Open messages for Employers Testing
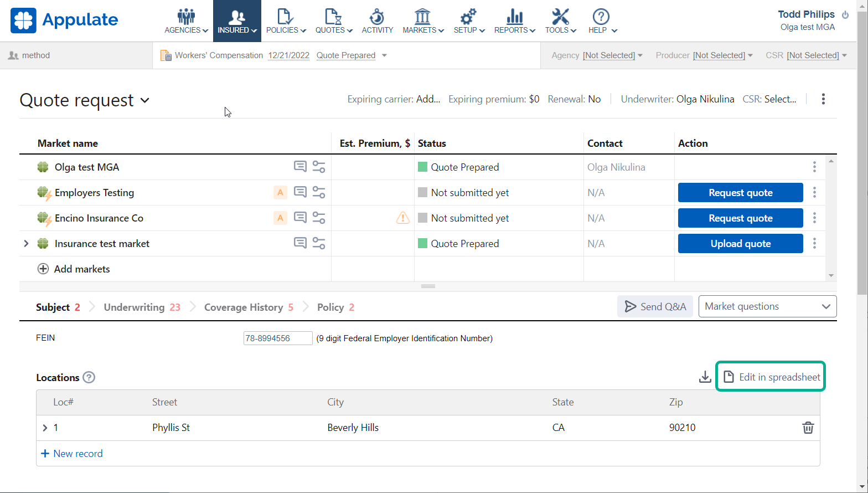 (300, 192)
